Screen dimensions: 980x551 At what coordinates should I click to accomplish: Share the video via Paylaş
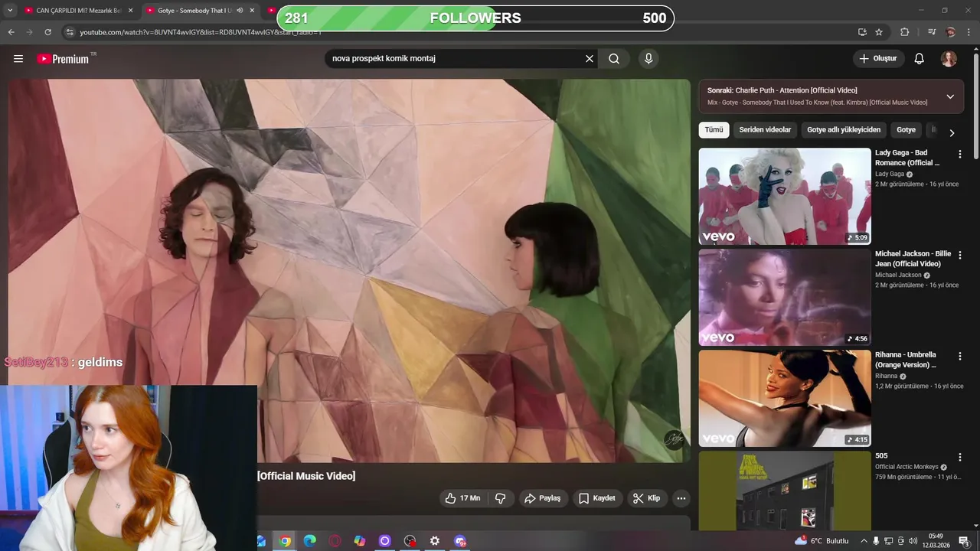[x=542, y=498]
